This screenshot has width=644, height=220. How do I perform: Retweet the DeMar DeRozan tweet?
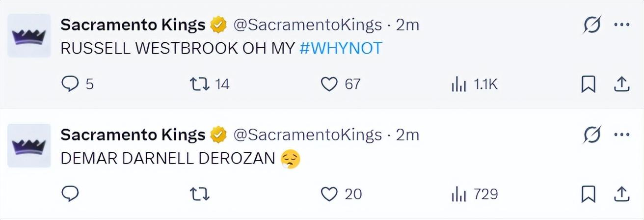point(199,194)
